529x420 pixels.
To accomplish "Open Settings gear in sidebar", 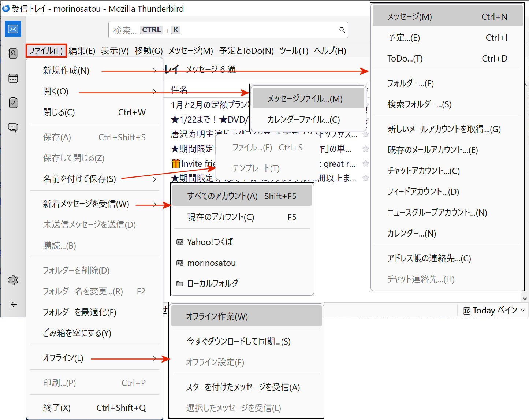I will tap(13, 280).
